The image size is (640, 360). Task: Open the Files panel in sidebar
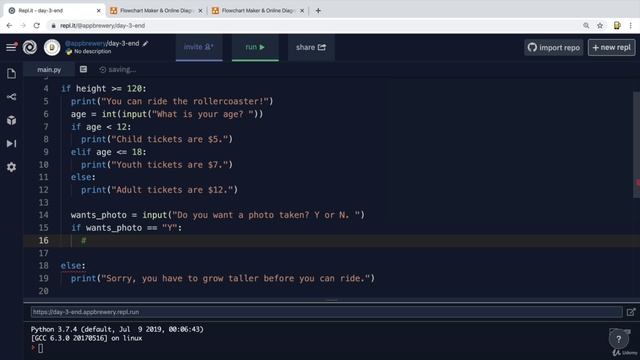pyautogui.click(x=11, y=73)
